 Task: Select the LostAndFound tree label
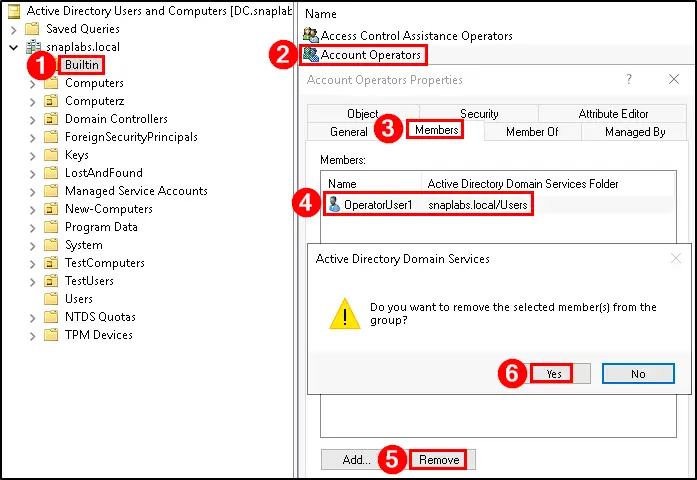pos(104,172)
